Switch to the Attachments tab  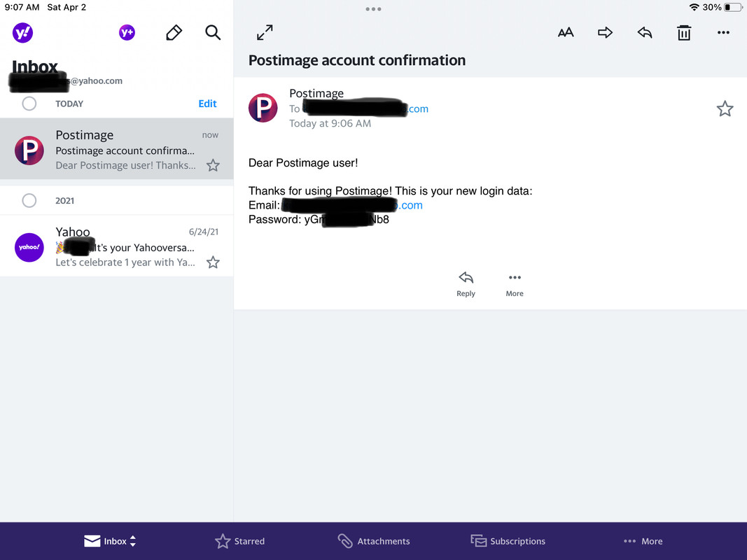click(374, 541)
